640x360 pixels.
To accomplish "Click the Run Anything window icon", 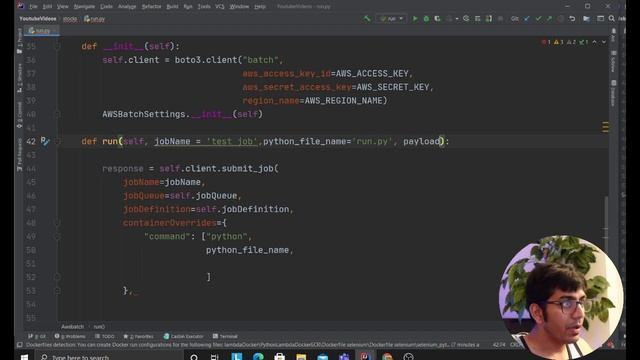I will 600,19.
